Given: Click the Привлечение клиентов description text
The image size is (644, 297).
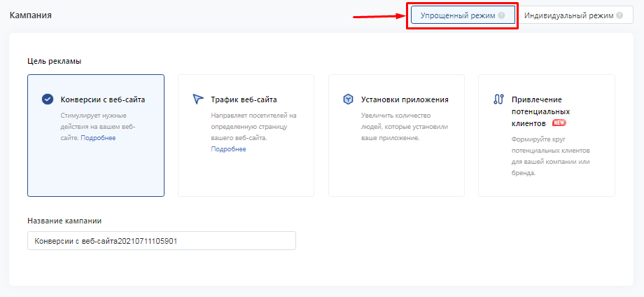Looking at the screenshot, I should click(551, 156).
